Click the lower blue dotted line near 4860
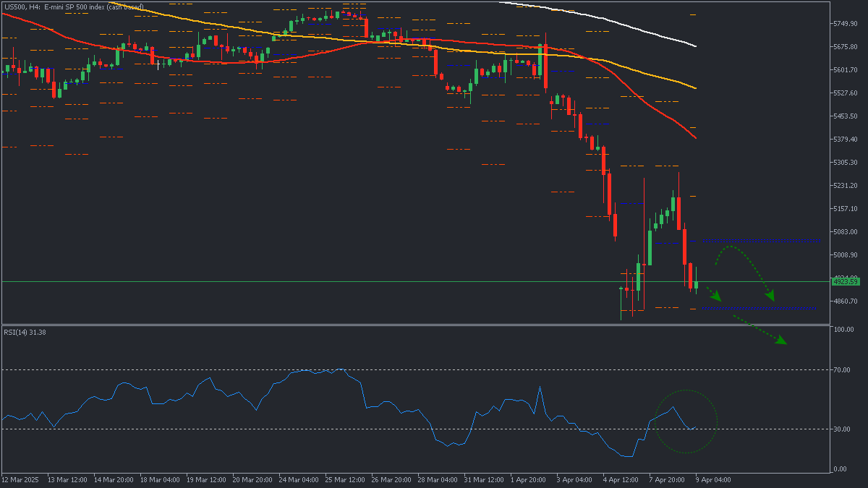Screen dimensions: 868x488 (759, 309)
